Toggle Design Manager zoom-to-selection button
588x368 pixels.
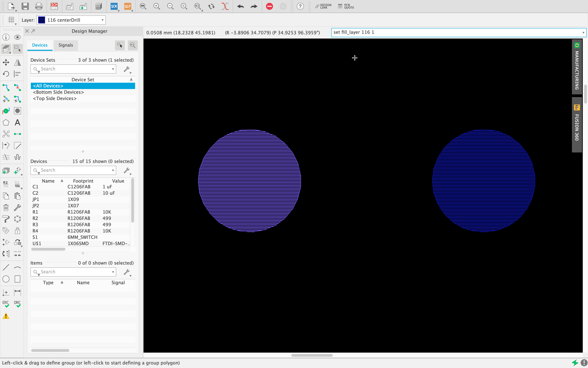coord(133,45)
